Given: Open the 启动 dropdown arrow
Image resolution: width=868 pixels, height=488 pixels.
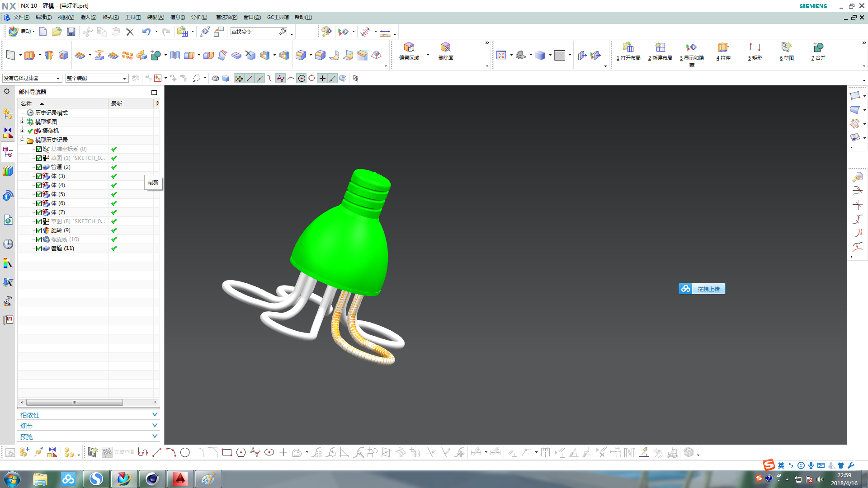Looking at the screenshot, I should click(x=33, y=32).
